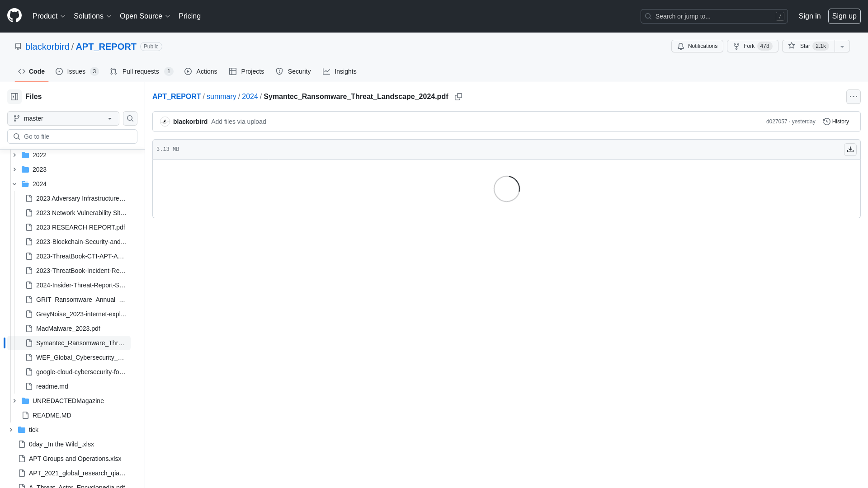The height and width of the screenshot is (488, 868).
Task: Open the Open Source menu dropdown
Action: (x=145, y=16)
